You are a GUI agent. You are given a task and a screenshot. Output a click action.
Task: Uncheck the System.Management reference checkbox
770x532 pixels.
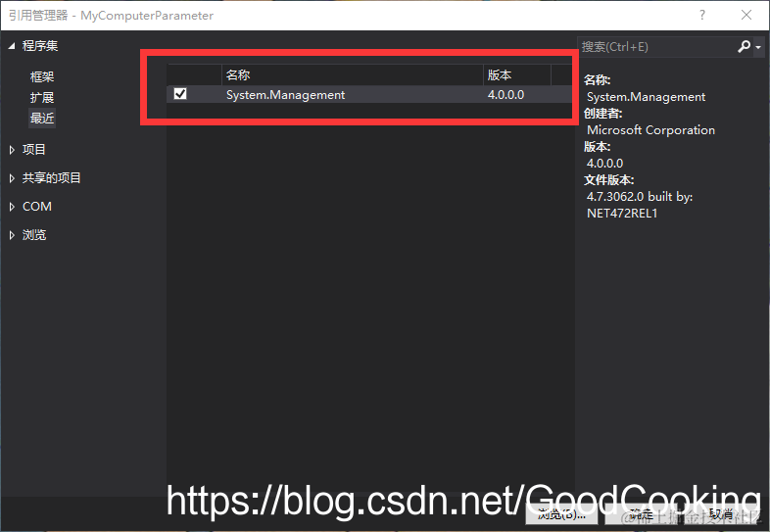pos(180,93)
